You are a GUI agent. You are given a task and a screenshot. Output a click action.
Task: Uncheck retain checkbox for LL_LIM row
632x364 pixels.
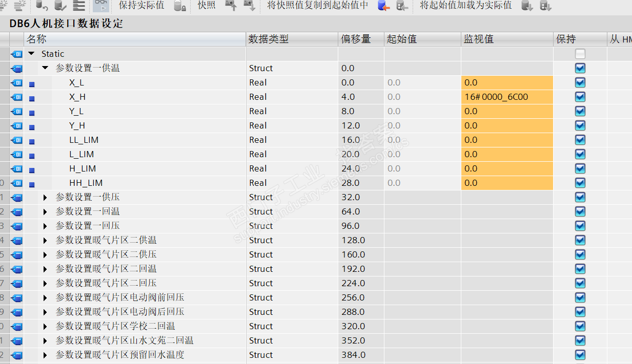(x=580, y=140)
